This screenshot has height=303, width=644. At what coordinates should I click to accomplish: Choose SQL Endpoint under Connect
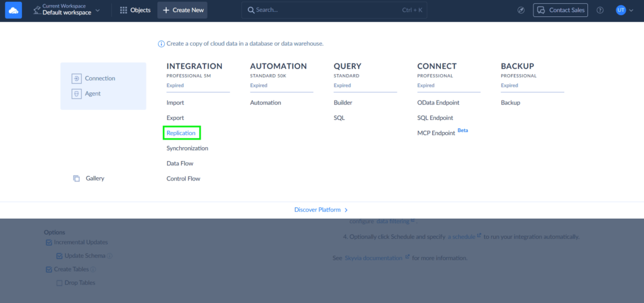tap(435, 118)
